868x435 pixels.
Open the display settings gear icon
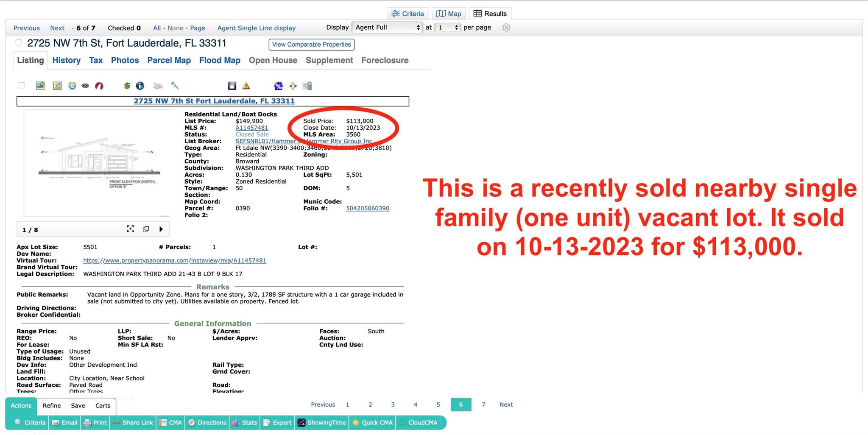506,28
